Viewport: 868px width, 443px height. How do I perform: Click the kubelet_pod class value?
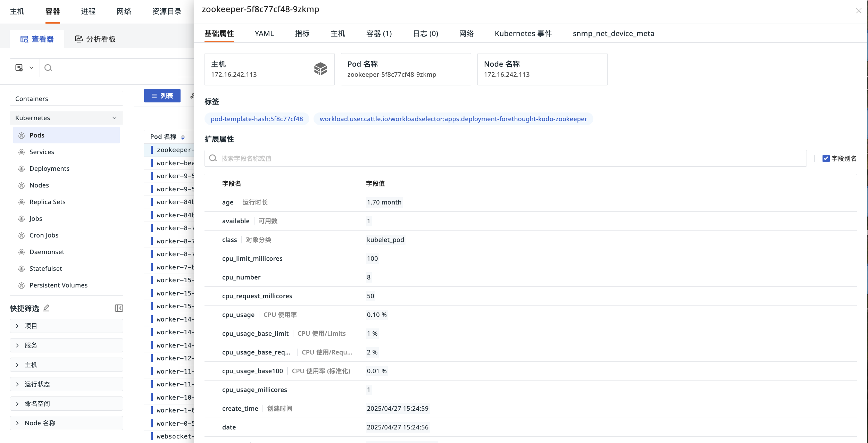(x=385, y=240)
